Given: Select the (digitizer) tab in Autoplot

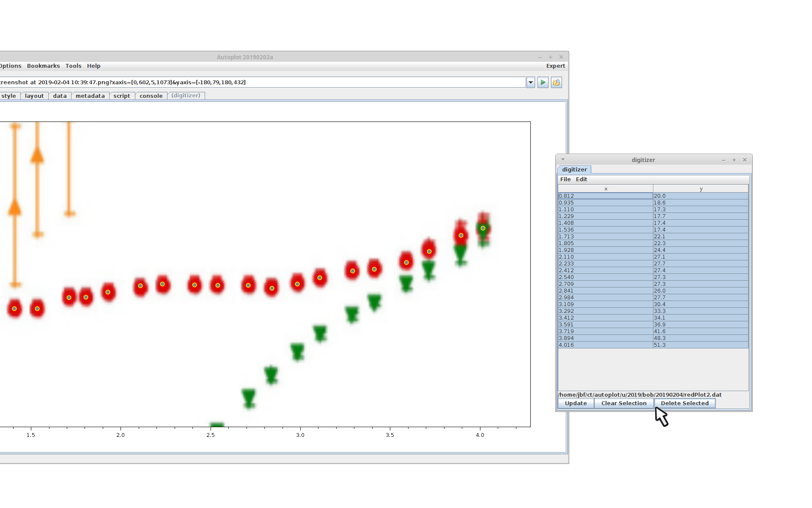Looking at the screenshot, I should click(186, 96).
